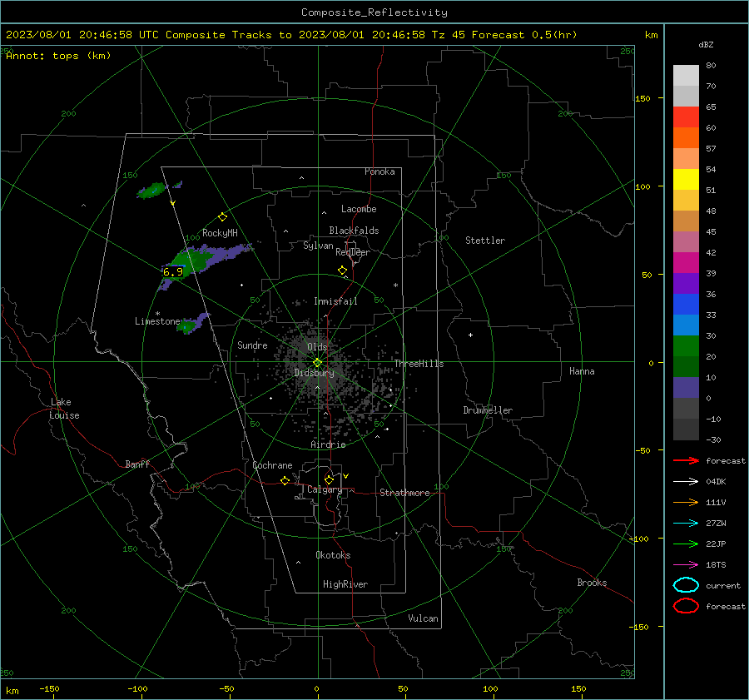Click the green 22JP arrow icon

tap(686, 544)
